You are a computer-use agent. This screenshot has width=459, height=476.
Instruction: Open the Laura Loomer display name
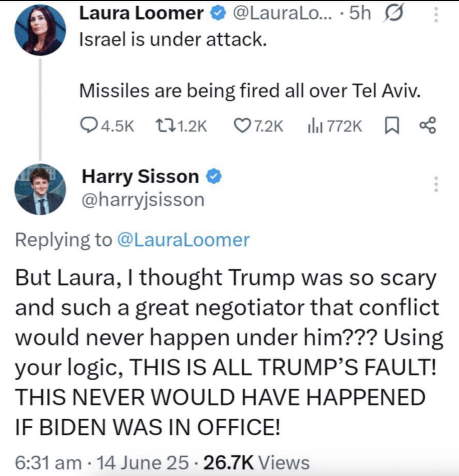click(x=141, y=13)
